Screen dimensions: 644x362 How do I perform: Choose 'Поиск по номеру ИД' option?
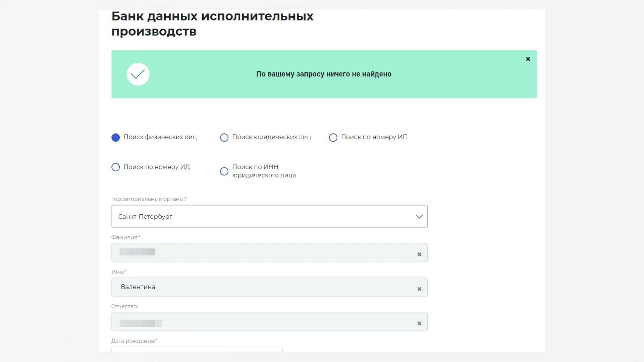116,167
